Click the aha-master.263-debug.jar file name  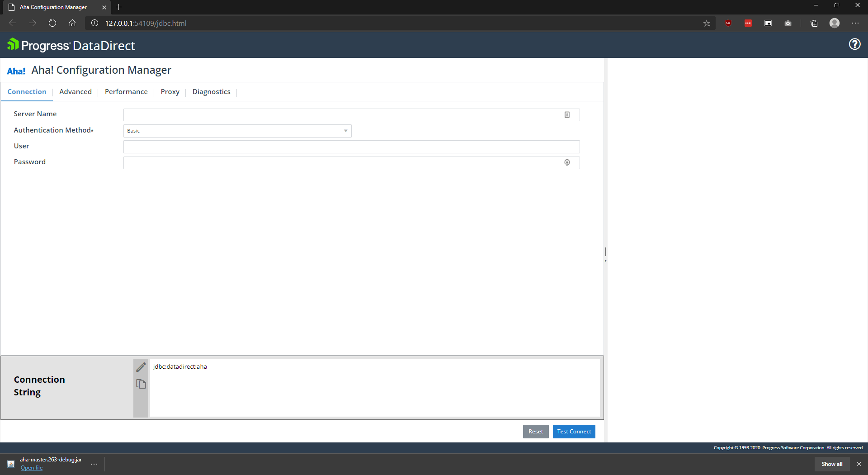pyautogui.click(x=51, y=460)
